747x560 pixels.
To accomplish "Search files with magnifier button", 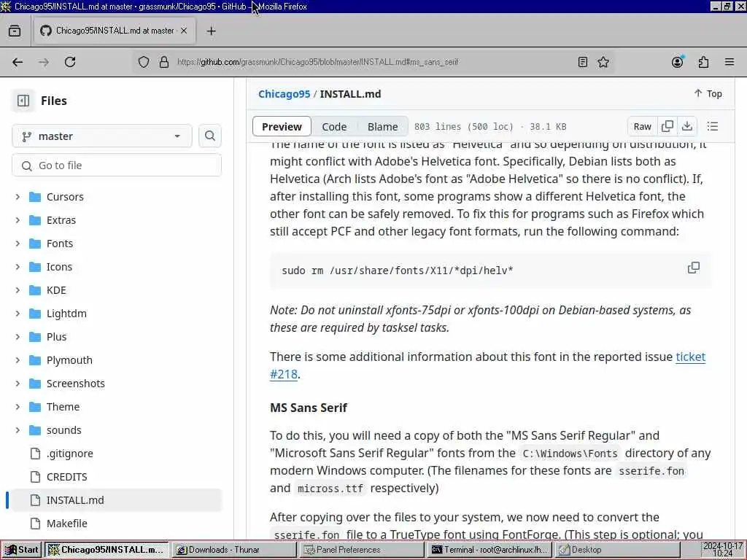I will 209,136.
